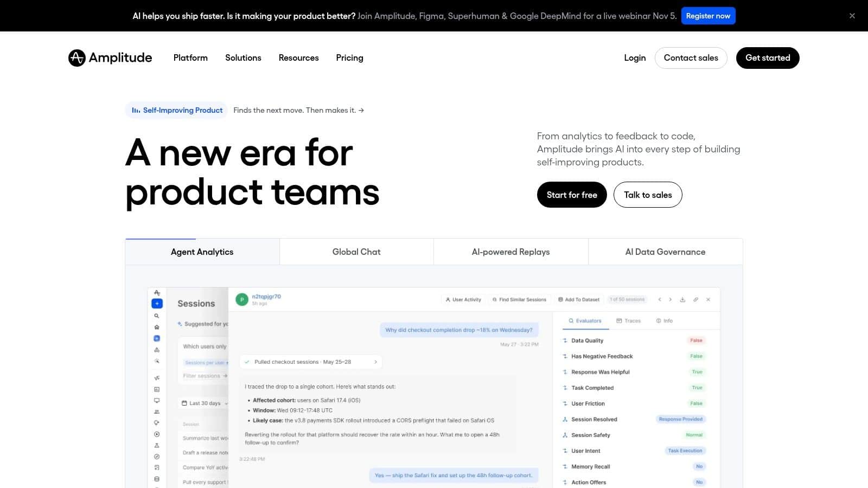
Task: Click the Add To Dataset button
Action: 579,299
